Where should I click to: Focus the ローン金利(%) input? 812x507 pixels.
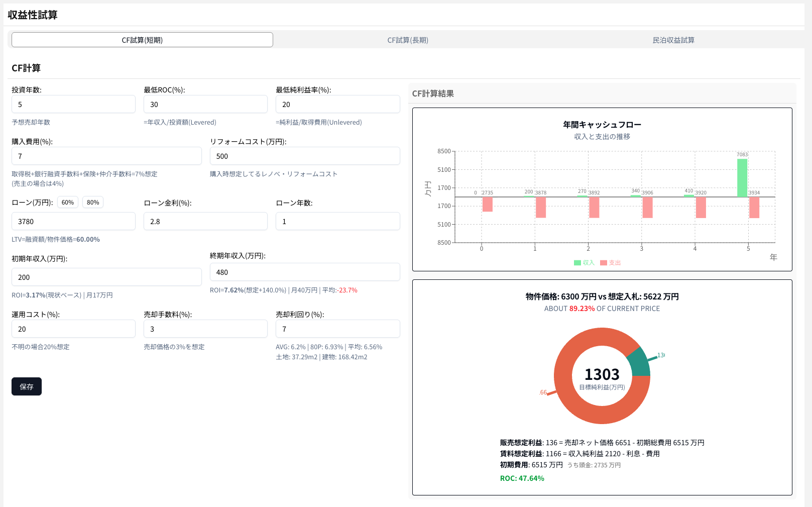coord(205,222)
